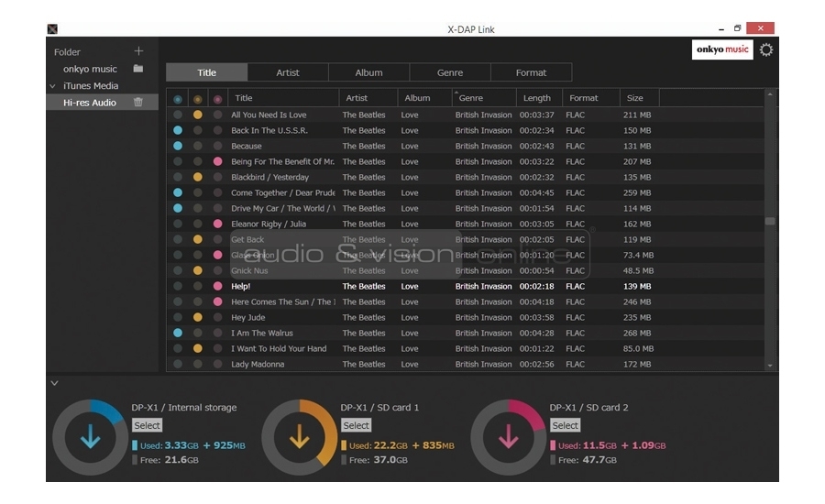Toggle pink dot for Being For The Benefit
The image size is (825, 504).
(x=217, y=161)
